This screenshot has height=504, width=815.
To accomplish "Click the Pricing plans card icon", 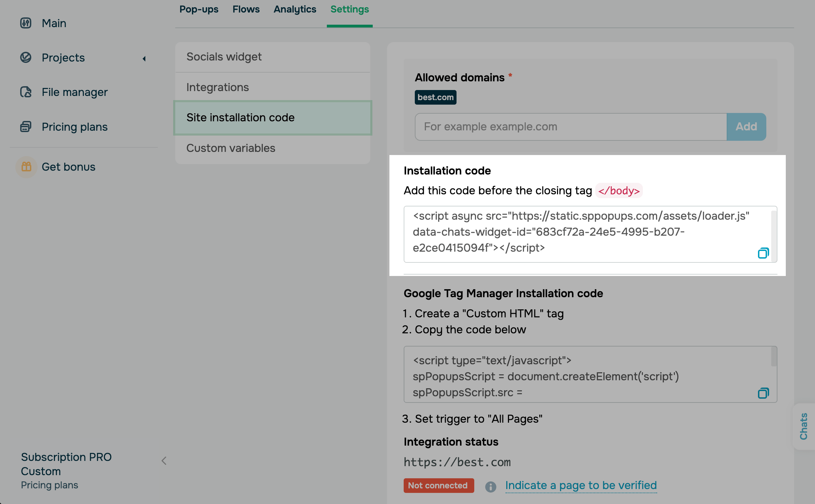I will (26, 127).
